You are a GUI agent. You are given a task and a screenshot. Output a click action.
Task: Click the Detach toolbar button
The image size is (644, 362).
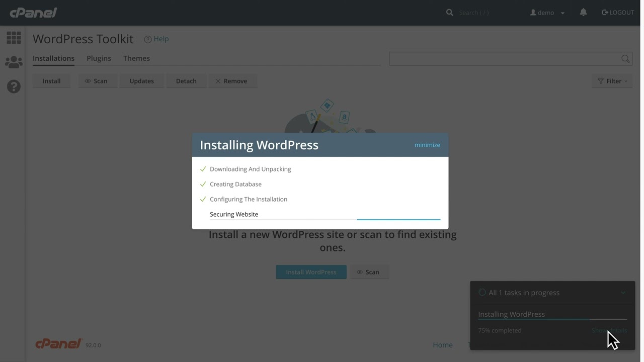coord(186,81)
